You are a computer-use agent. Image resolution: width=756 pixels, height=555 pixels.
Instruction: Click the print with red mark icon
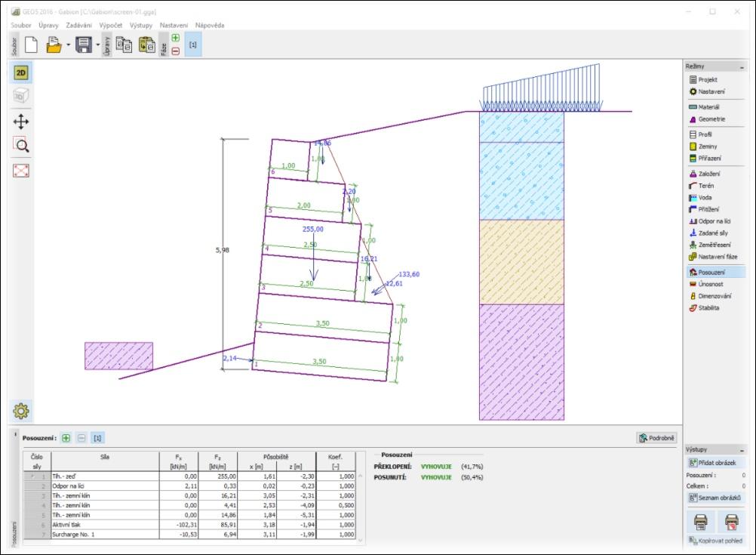coord(731,522)
